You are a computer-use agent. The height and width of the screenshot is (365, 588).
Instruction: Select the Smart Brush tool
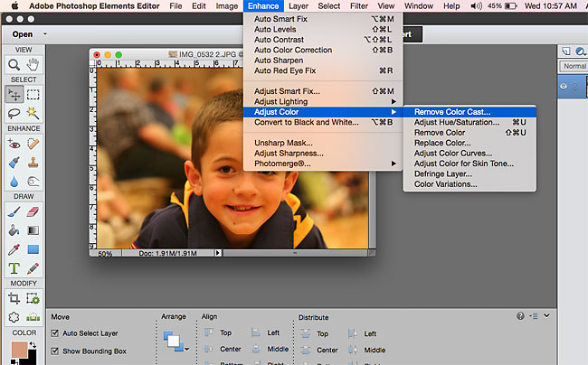point(14,163)
